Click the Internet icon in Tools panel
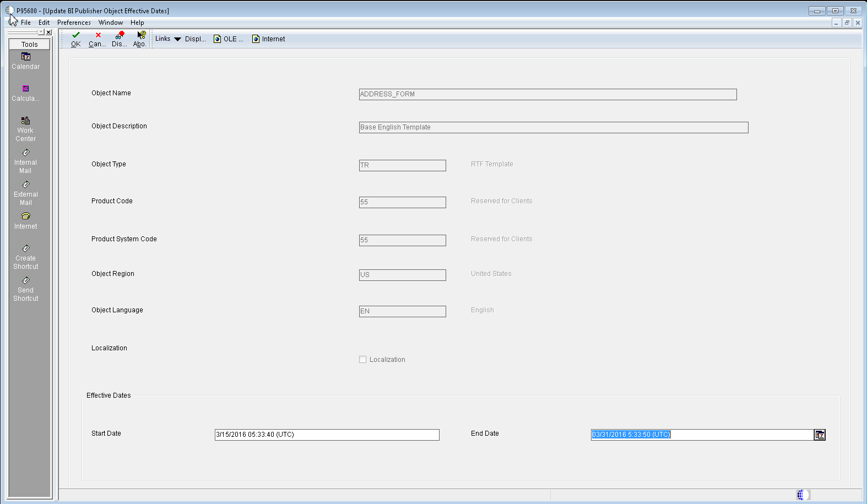Screen dimensions: 867x504 point(26,221)
